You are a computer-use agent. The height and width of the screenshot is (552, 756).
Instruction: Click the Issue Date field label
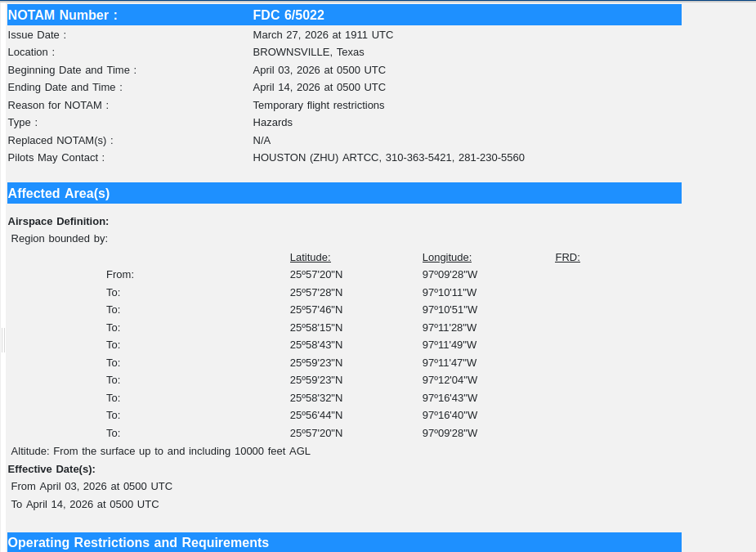[x=37, y=34]
